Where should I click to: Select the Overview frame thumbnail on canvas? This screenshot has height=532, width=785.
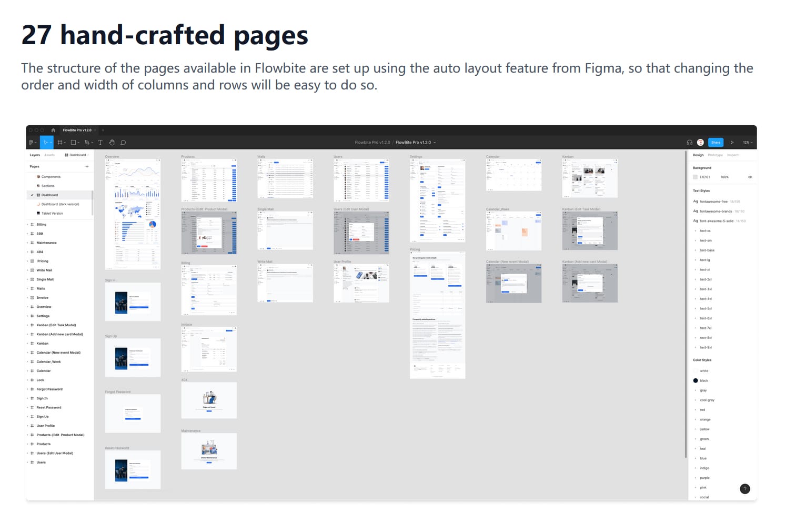pos(133,215)
